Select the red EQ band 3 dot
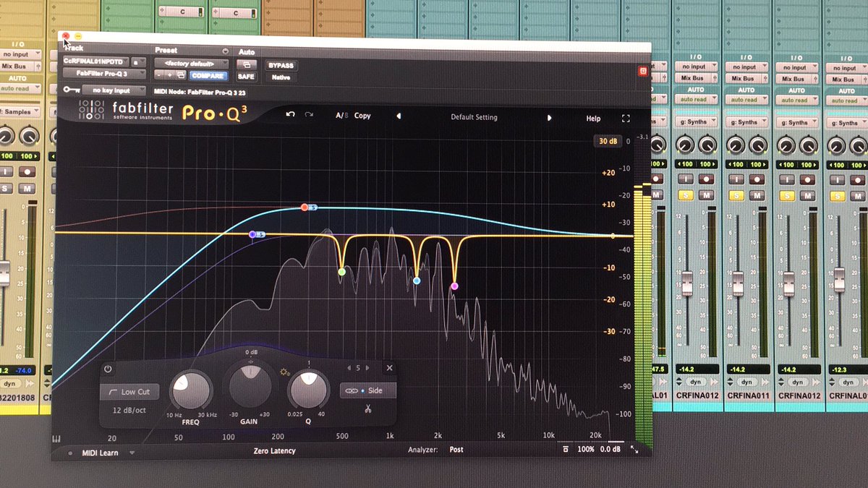868x488 pixels. click(304, 207)
